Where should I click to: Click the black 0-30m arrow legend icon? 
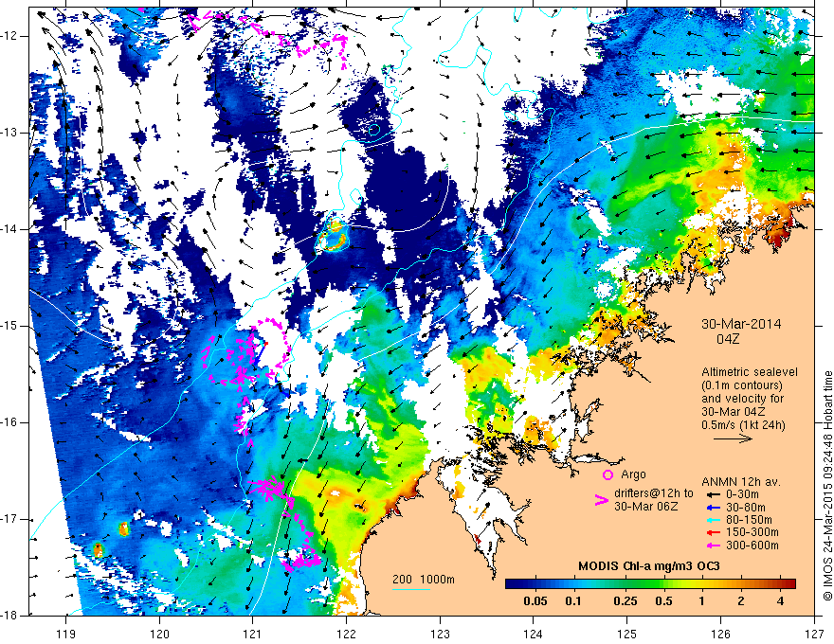[x=714, y=494]
